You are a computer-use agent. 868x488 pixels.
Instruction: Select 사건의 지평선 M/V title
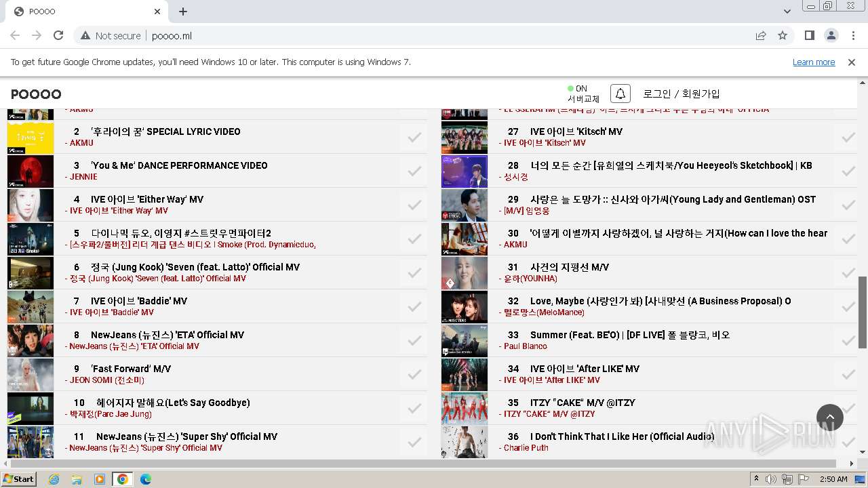coord(570,267)
